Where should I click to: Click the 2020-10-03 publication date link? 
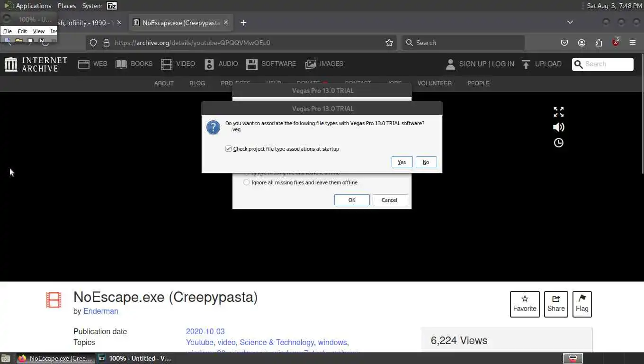pos(206,332)
